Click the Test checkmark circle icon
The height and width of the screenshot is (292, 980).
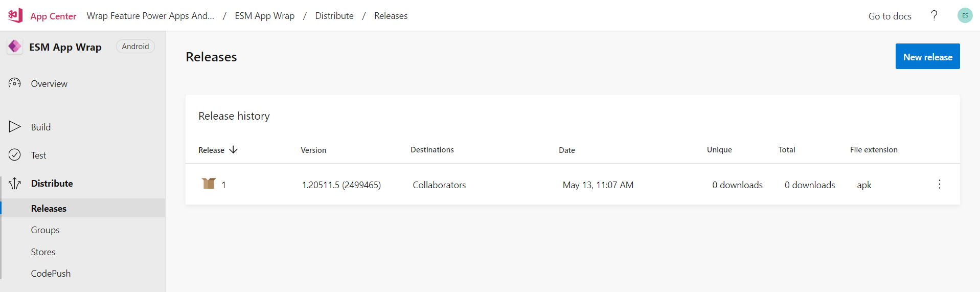tap(15, 155)
